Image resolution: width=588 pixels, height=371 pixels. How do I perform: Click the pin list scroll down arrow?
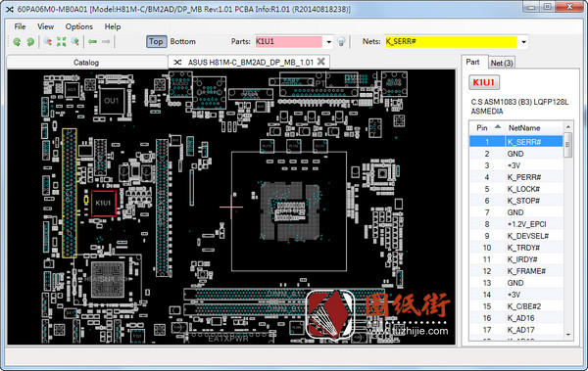click(568, 334)
